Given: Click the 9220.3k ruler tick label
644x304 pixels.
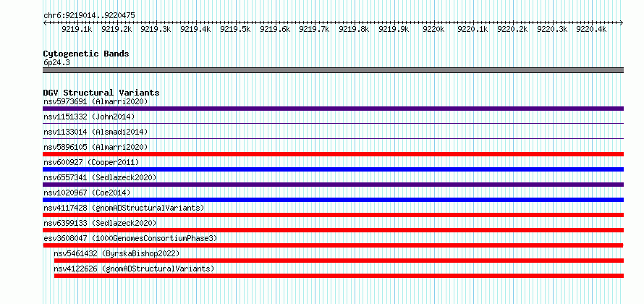Looking at the screenshot, I should click(552, 29).
